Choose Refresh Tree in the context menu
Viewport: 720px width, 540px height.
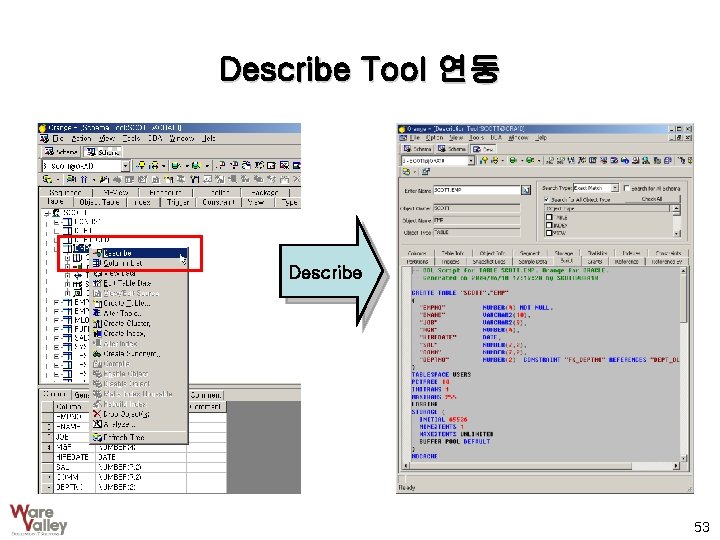[x=139, y=437]
